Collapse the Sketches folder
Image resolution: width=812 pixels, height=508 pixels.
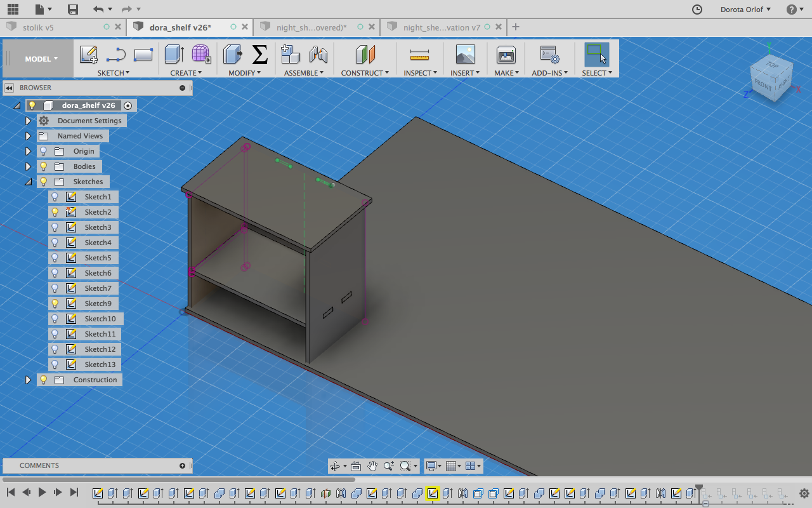[28, 182]
